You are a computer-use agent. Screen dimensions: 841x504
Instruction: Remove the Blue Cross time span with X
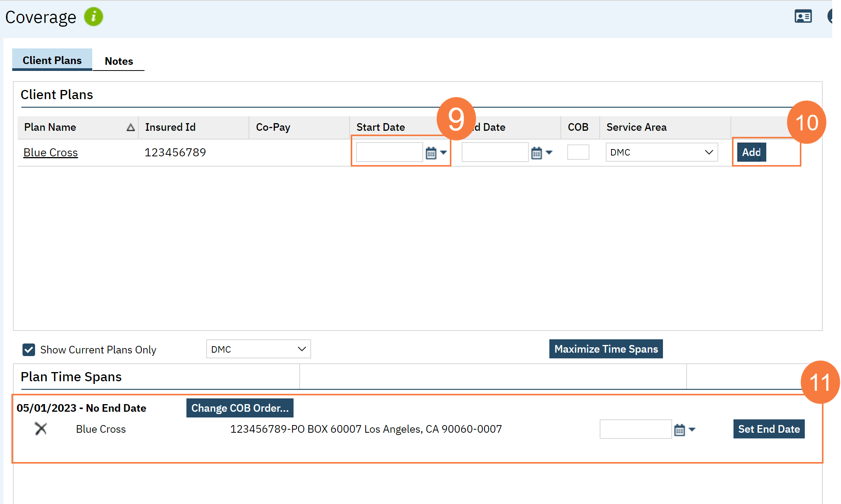[41, 429]
